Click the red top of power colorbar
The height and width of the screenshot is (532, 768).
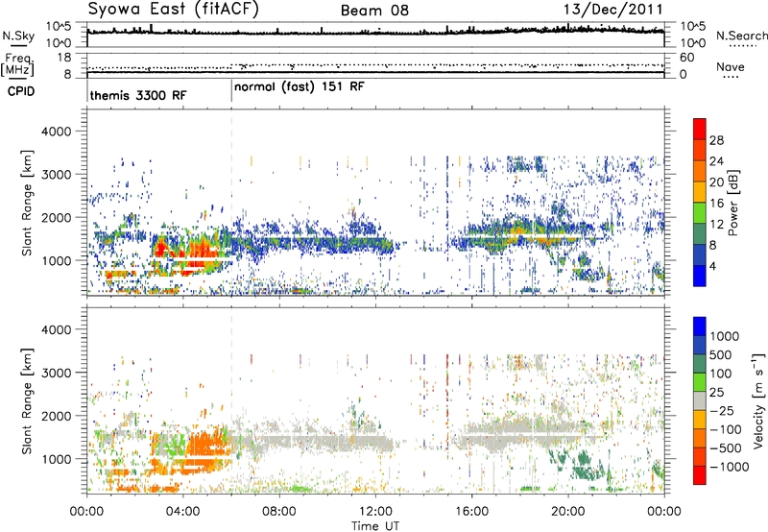700,129
